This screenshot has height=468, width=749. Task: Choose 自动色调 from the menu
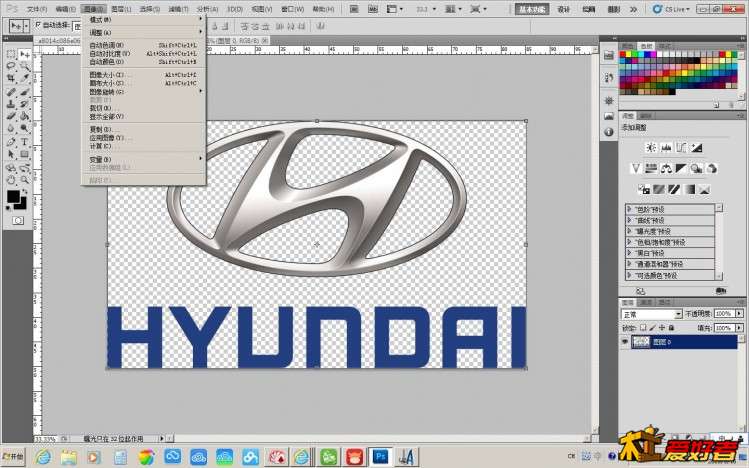tap(144, 45)
